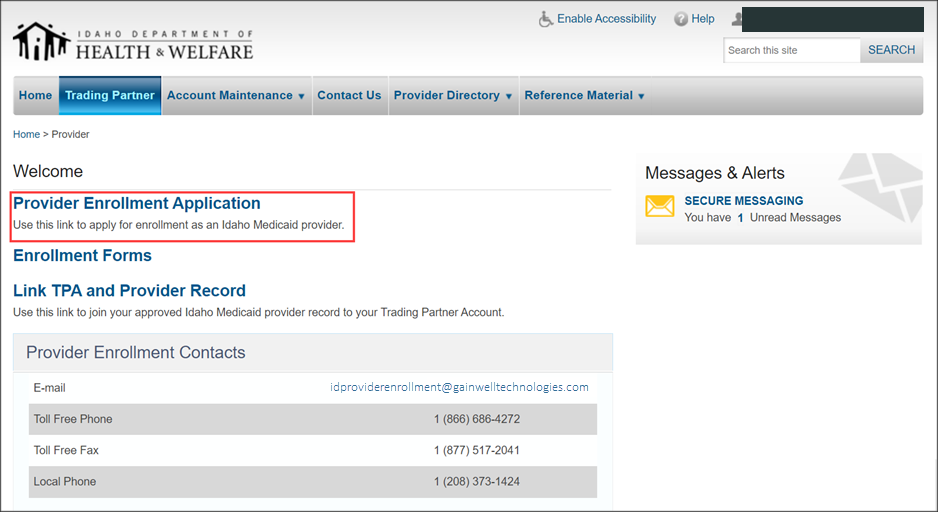Click the unread messages count 1
Image resolution: width=938 pixels, height=512 pixels.
(x=740, y=218)
